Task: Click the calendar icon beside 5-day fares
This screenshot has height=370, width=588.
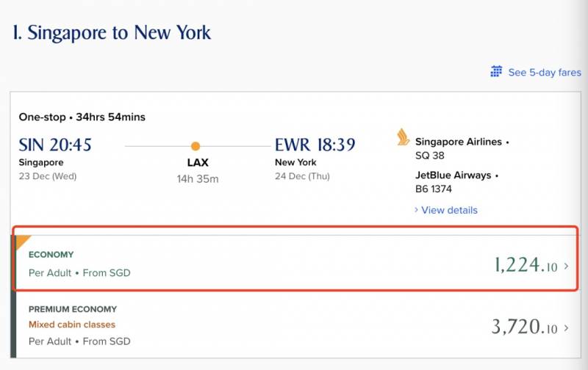Action: 496,72
